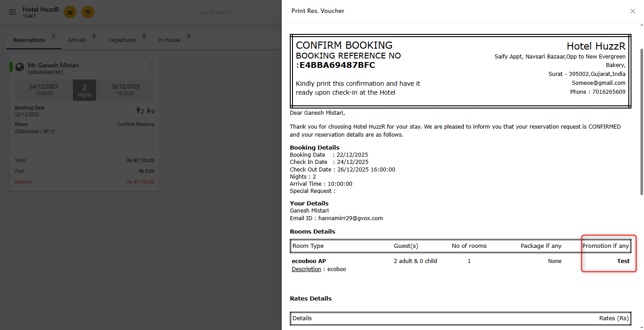Click hotel phone number 7016265609
The height and width of the screenshot is (330, 644).
point(609,92)
